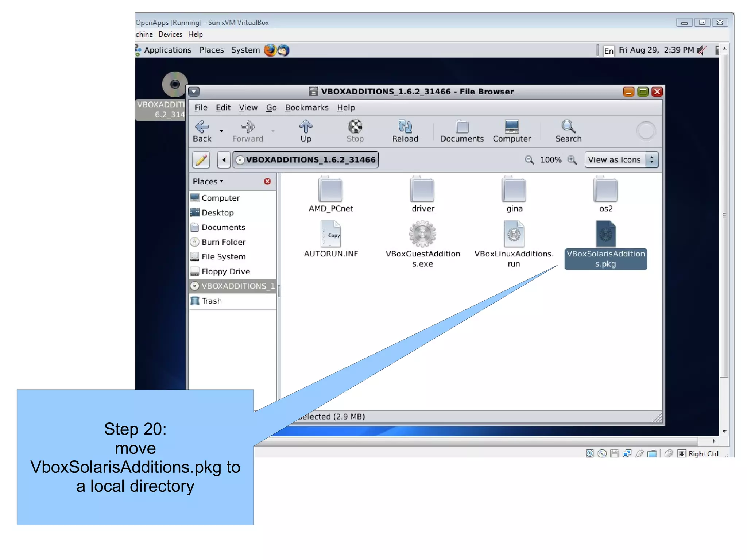This screenshot has height=560, width=747.
Task: Select File System in sidebar
Action: [x=233, y=256]
